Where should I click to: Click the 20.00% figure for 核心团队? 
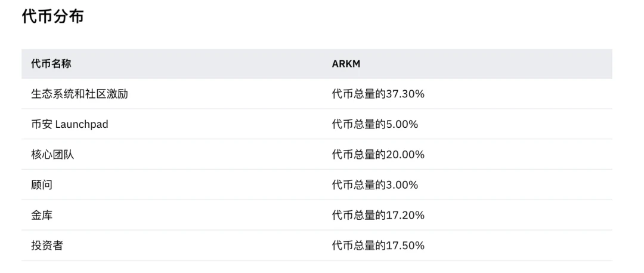point(406,155)
